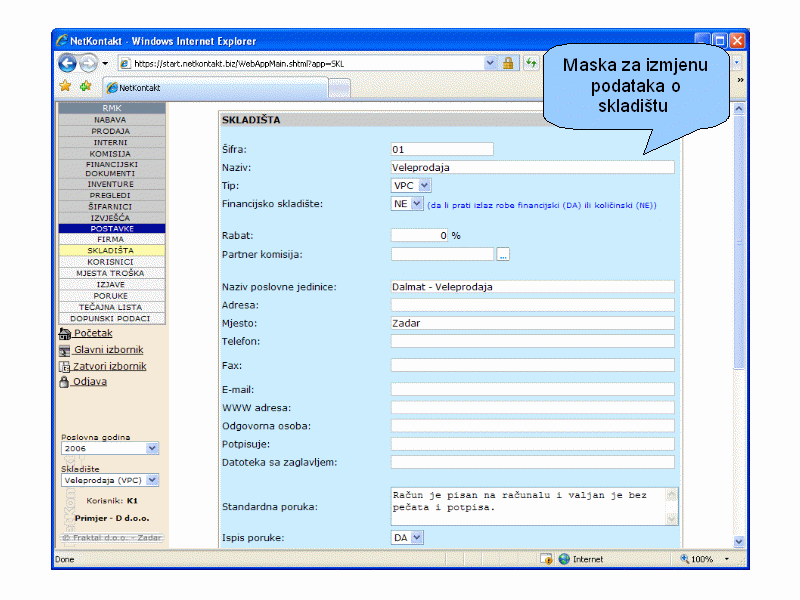Image resolution: width=800 pixels, height=600 pixels.
Task: Click the security lock icon in address bar
Action: [508, 63]
